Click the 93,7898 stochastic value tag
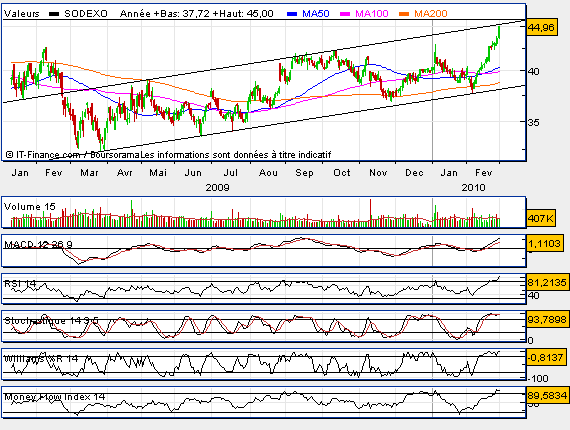 [547, 320]
